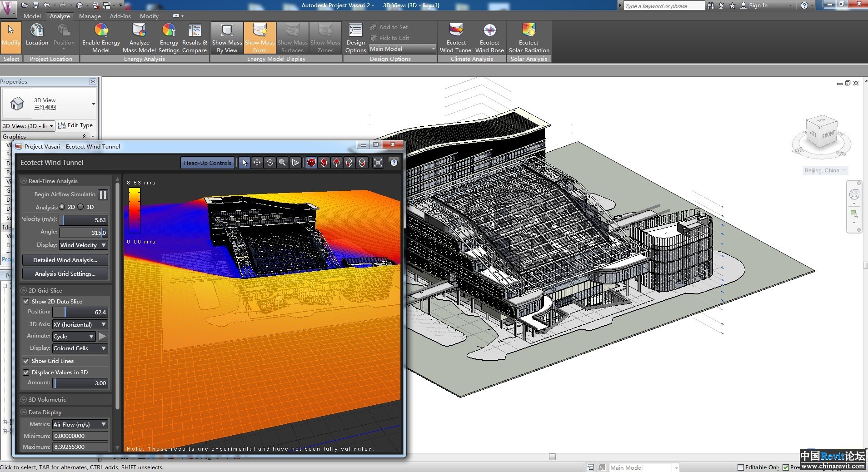Screen dimensions: 868x472
Task: Click the Modify arrow tool
Action: 11,38
